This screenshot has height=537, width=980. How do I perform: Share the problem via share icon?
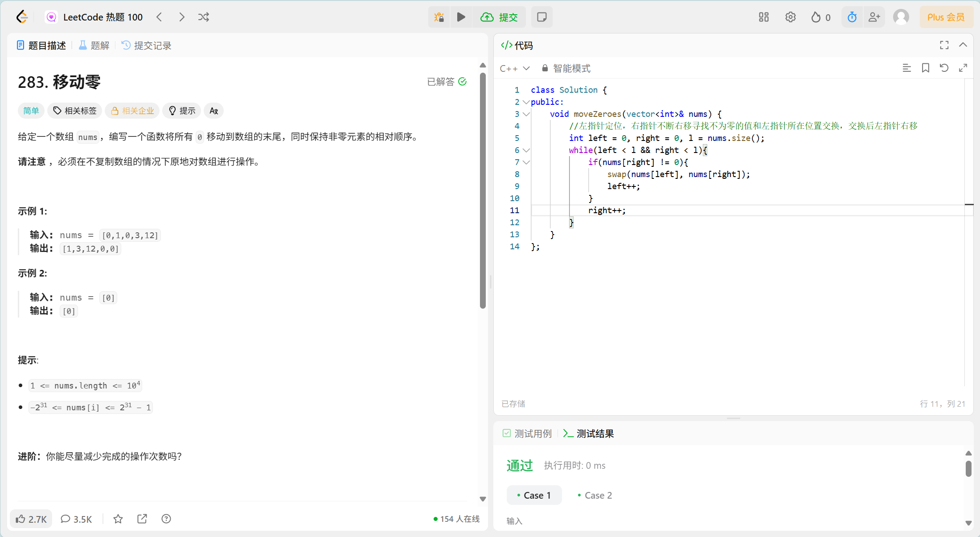pyautogui.click(x=142, y=519)
